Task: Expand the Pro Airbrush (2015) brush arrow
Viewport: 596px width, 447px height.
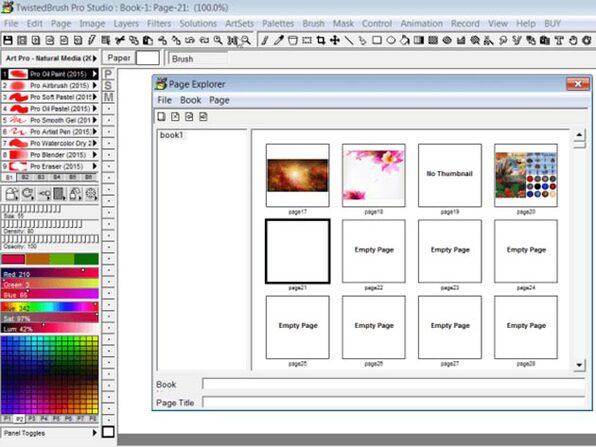Action: (x=95, y=86)
